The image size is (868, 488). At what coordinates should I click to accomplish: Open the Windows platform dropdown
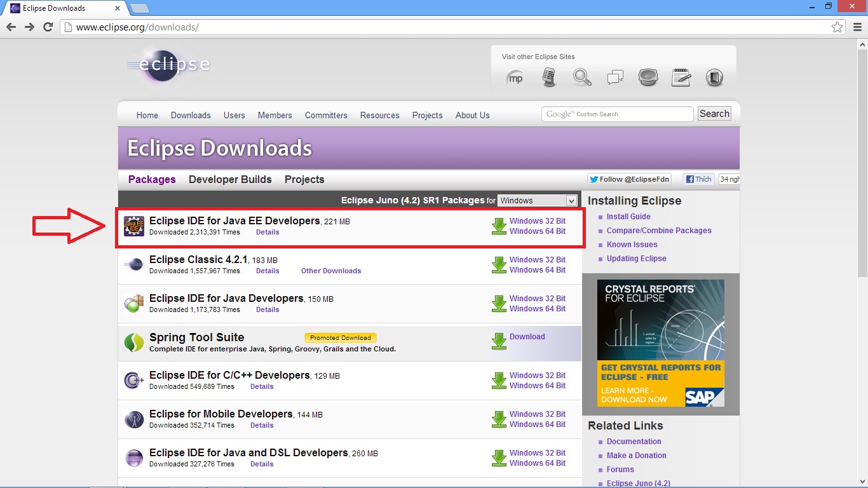(x=538, y=201)
